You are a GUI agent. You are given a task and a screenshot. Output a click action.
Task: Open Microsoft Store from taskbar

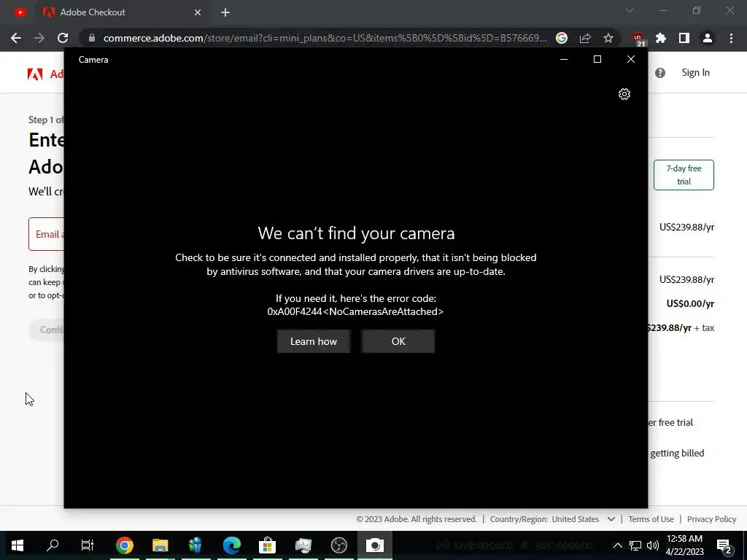click(267, 545)
